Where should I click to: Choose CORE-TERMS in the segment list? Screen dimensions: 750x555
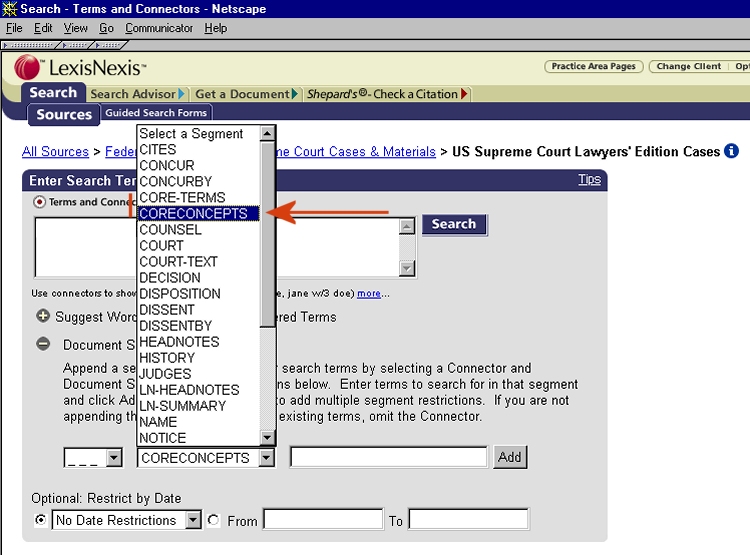click(x=199, y=198)
